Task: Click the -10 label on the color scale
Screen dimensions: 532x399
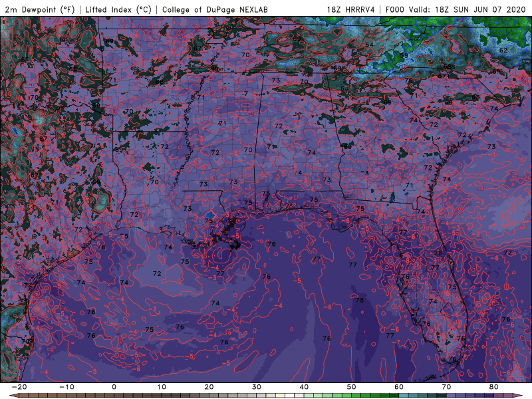Action: (66, 387)
